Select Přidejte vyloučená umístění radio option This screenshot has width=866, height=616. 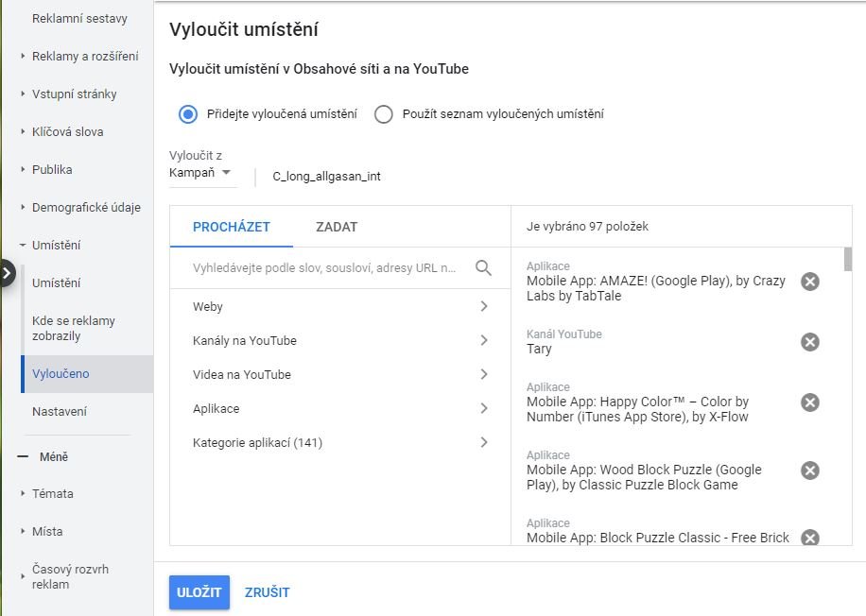(x=188, y=114)
